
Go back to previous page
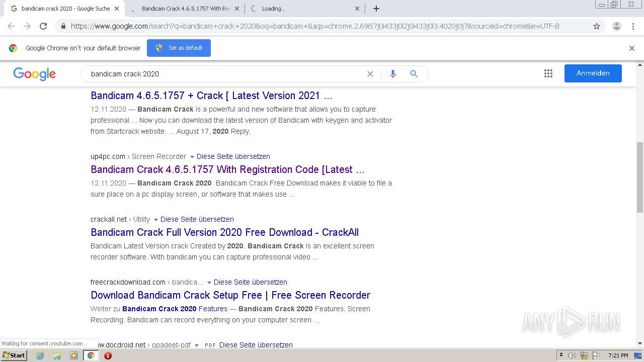pos(11,26)
